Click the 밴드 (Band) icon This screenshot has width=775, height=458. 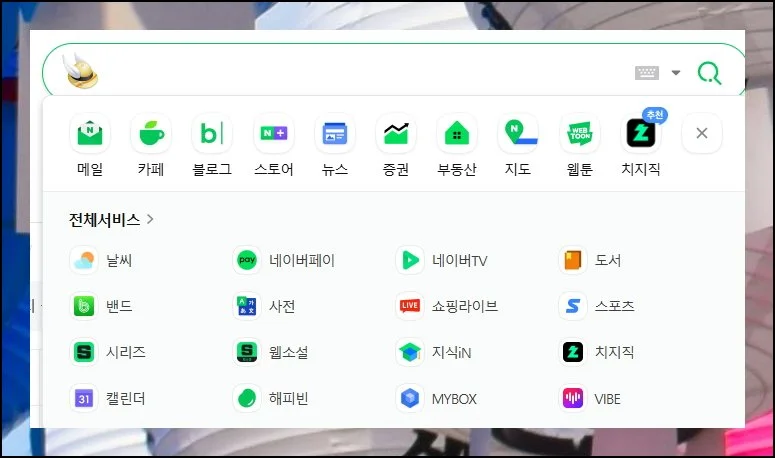84,306
